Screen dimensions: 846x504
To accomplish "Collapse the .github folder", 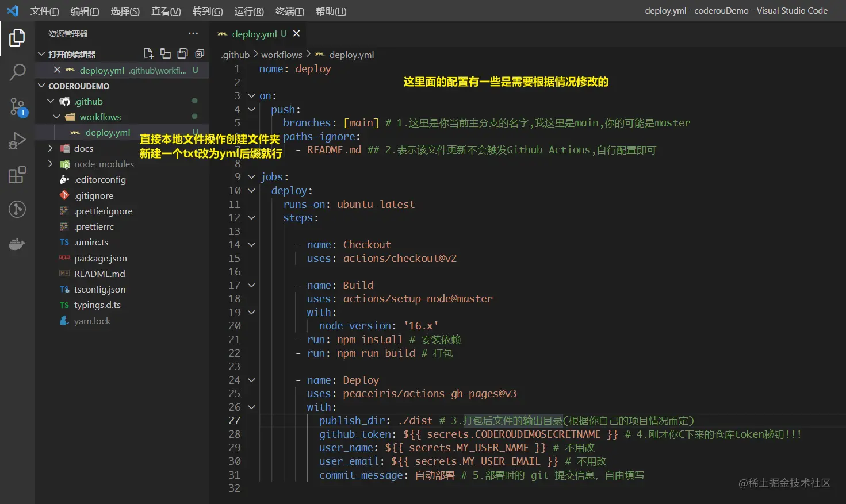I will point(51,101).
